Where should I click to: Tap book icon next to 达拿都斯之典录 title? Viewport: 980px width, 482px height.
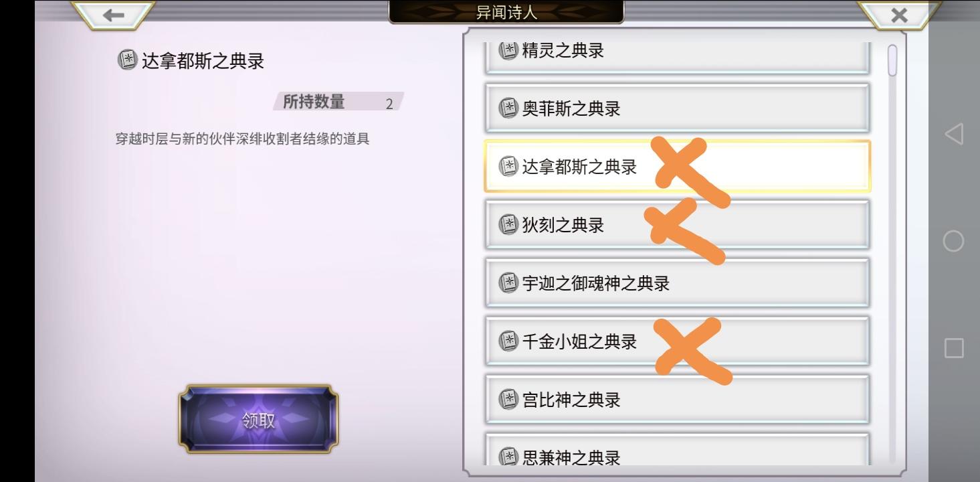[x=127, y=60]
